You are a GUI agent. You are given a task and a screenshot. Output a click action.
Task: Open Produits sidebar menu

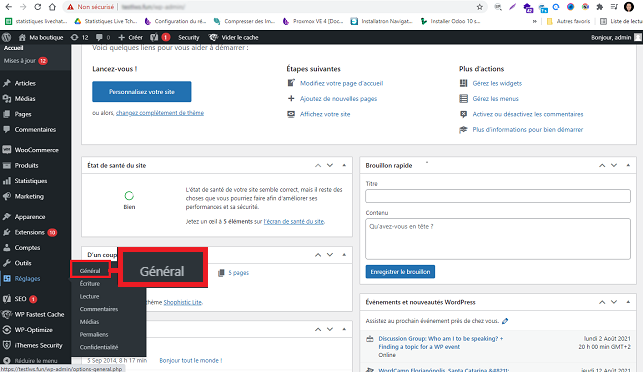coord(26,166)
